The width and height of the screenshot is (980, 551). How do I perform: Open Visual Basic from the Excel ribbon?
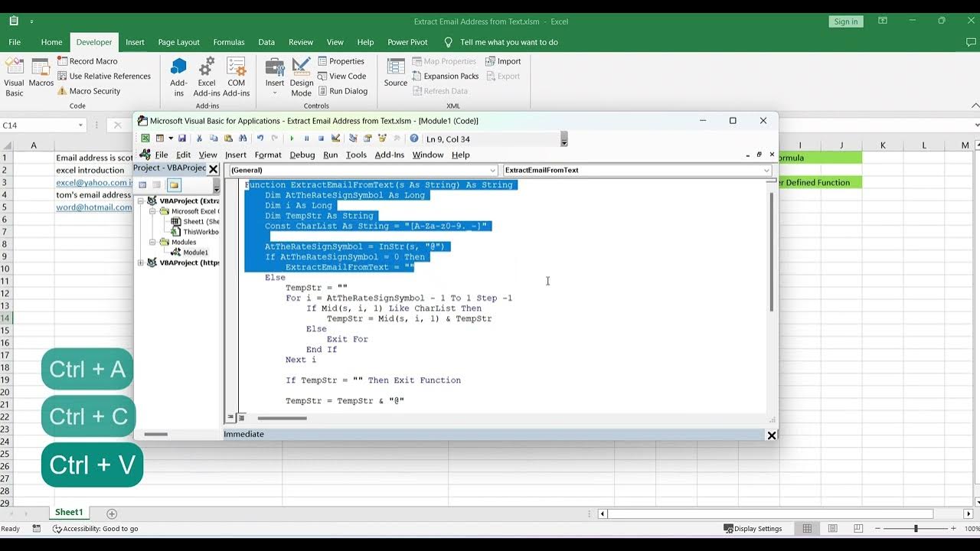tap(15, 77)
